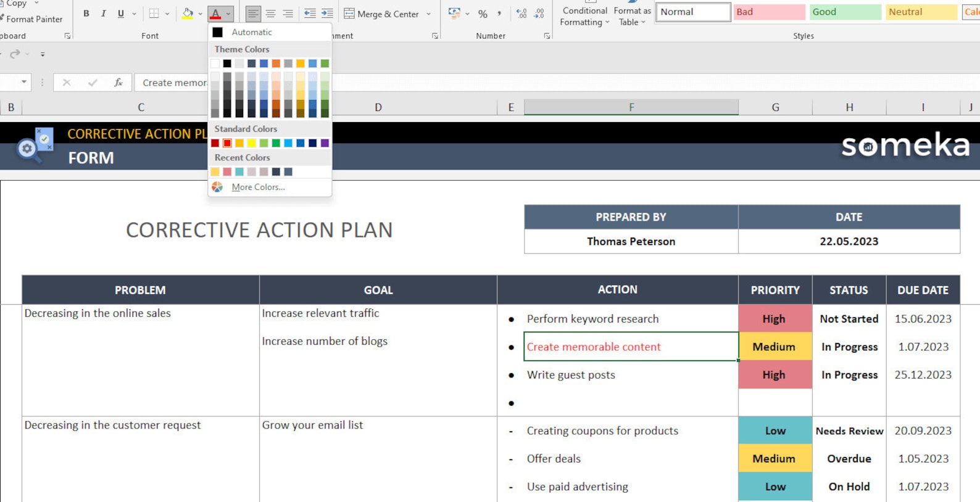Pick standard purple color swatch

pyautogui.click(x=325, y=143)
